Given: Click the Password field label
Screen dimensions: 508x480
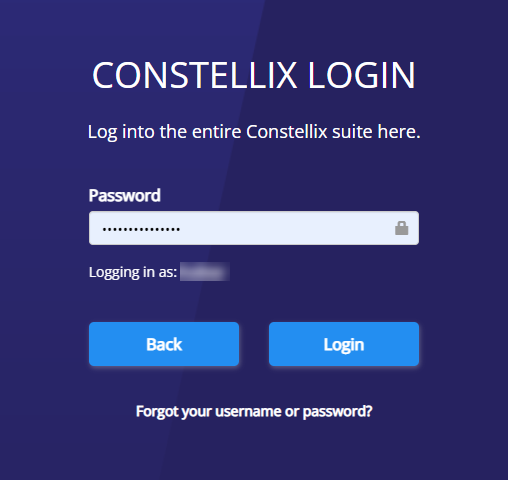Looking at the screenshot, I should (x=124, y=195).
